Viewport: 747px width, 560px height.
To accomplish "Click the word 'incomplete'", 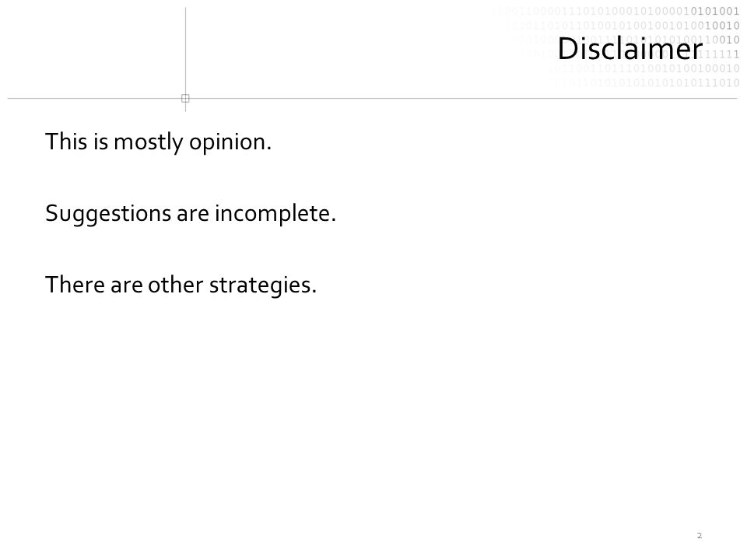I will [272, 213].
